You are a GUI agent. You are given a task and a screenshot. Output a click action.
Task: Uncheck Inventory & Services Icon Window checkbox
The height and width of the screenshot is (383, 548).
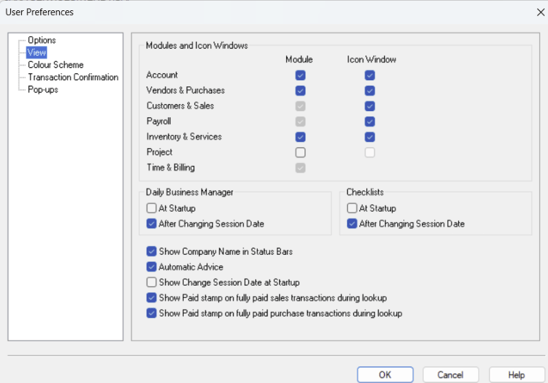click(x=370, y=137)
